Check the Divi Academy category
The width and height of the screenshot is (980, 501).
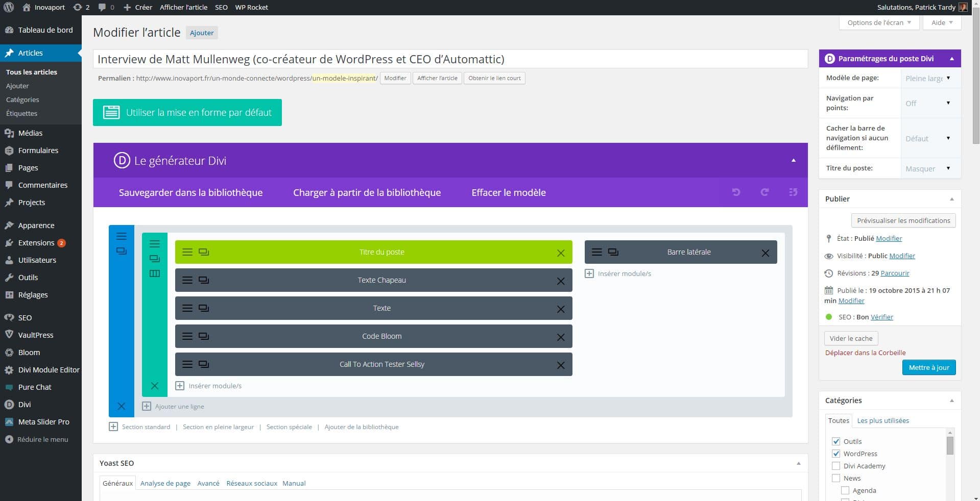(x=836, y=466)
